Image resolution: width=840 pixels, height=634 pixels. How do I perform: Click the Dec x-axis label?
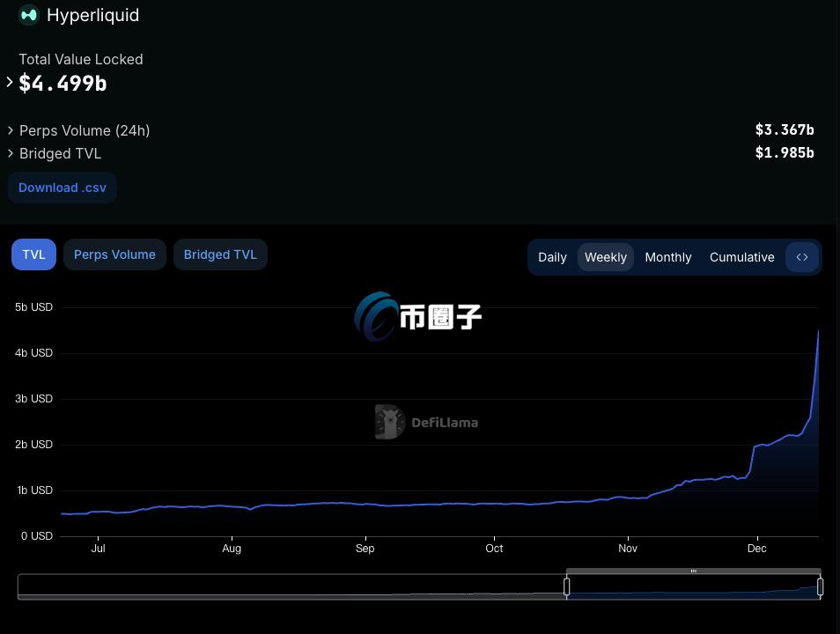click(x=757, y=549)
